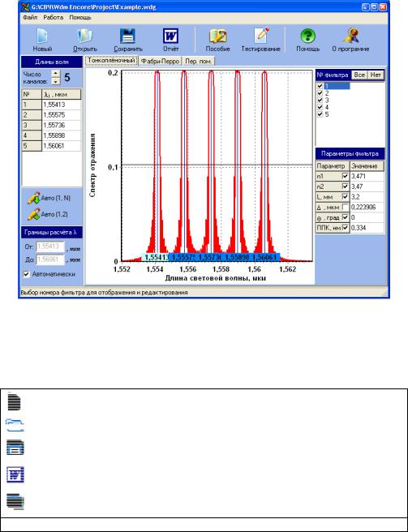Select highlighted filter 1 in the filter list
The width and height of the screenshot is (408, 532).
pyautogui.click(x=337, y=86)
